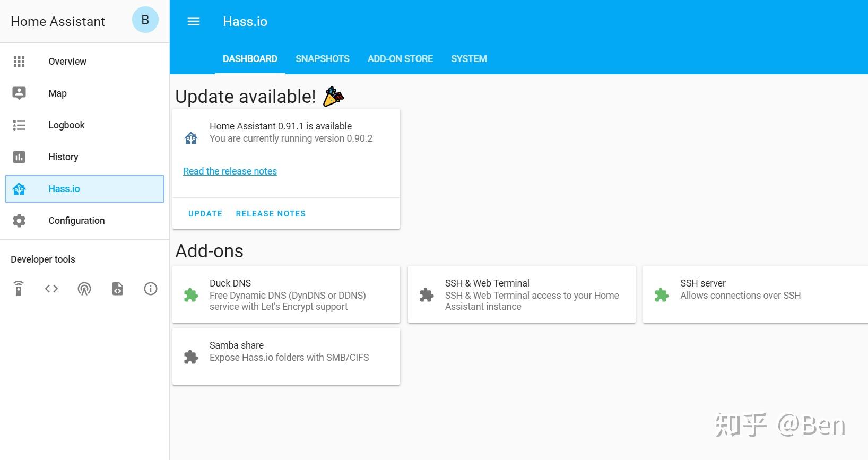Click 'Expose Hass.io folders with SMB/CIFS' text
The height and width of the screenshot is (460, 868).
click(x=289, y=358)
